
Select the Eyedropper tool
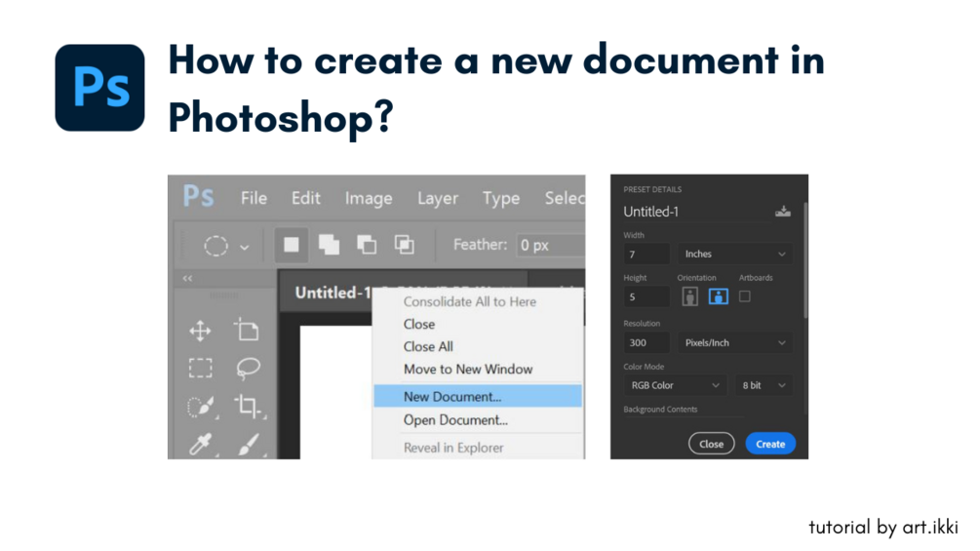201,444
